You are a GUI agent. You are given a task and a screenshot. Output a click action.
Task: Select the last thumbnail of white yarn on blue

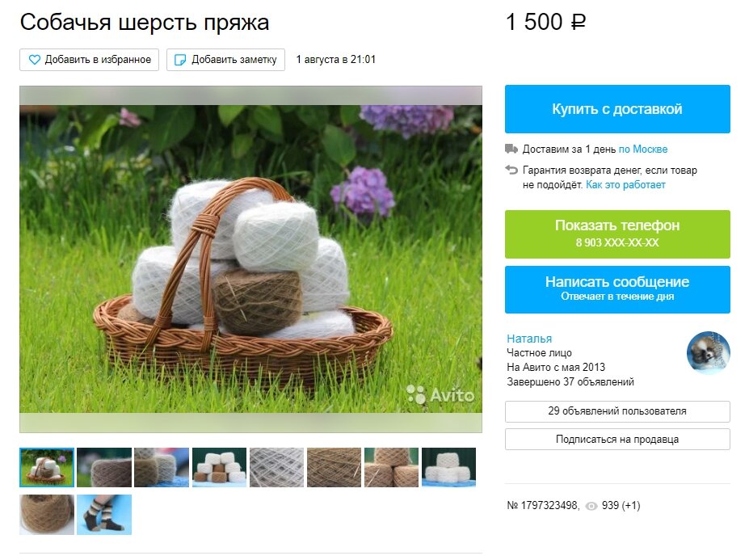(x=449, y=467)
